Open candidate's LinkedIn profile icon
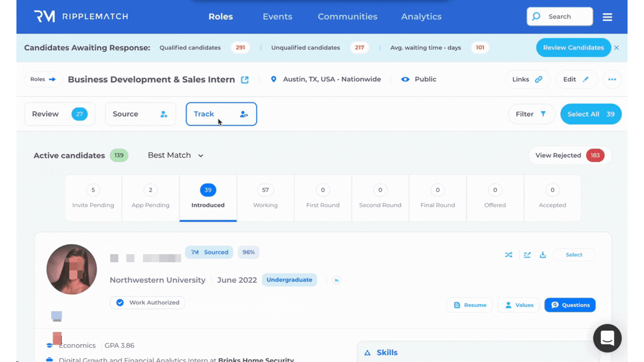This screenshot has height=362, width=644. pos(336,280)
